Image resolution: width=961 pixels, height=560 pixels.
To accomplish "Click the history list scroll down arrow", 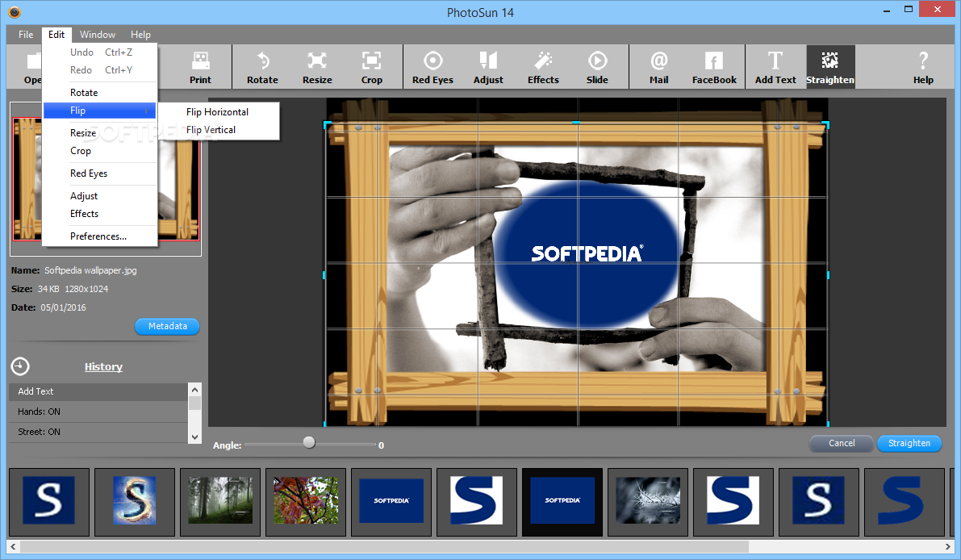I will pos(195,437).
